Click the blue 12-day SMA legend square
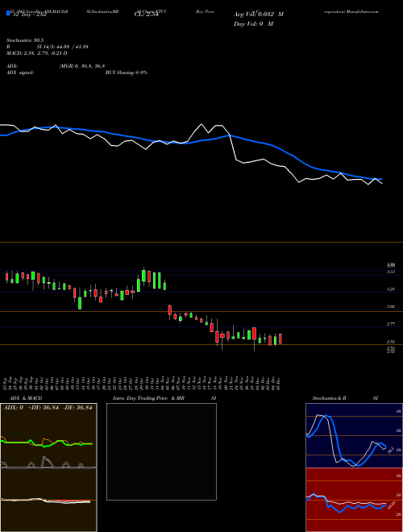The image size is (403, 532). [x=8, y=14]
